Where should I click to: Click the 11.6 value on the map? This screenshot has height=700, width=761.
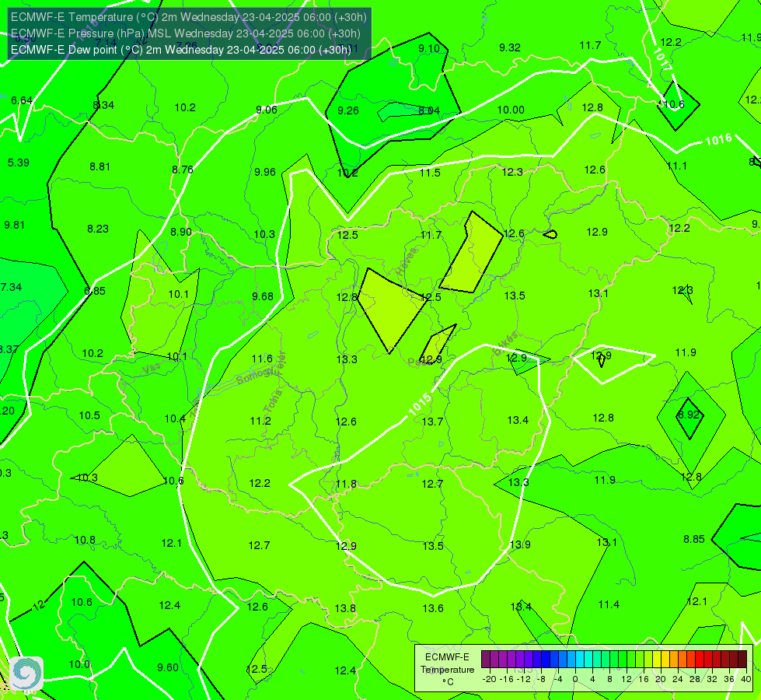coord(262,359)
